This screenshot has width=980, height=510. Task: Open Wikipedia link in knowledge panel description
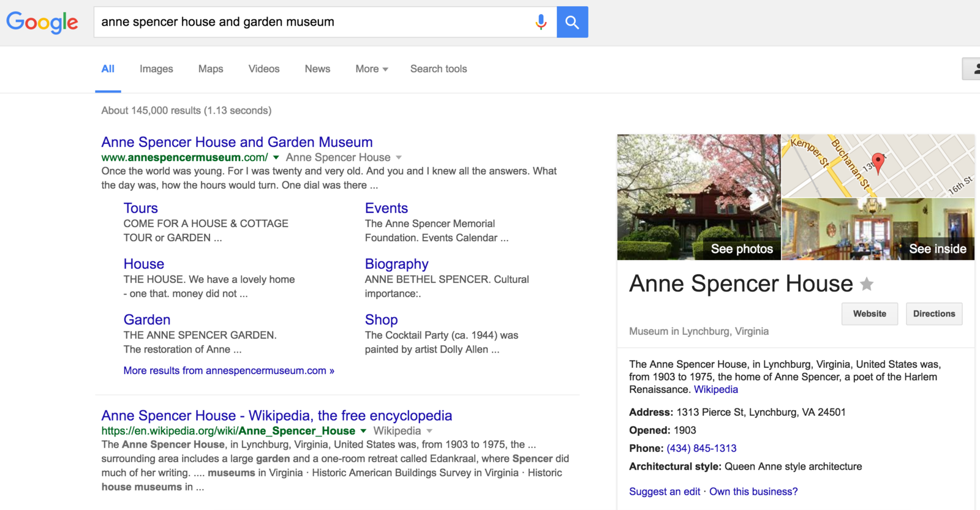point(716,389)
